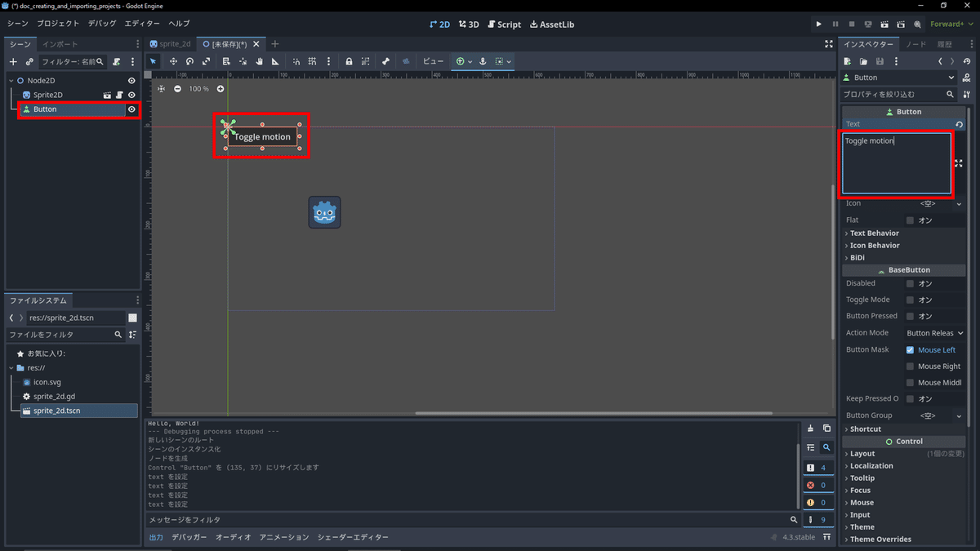Run the current scene clapperboard icon
The height and width of the screenshot is (551, 980).
tap(885, 24)
